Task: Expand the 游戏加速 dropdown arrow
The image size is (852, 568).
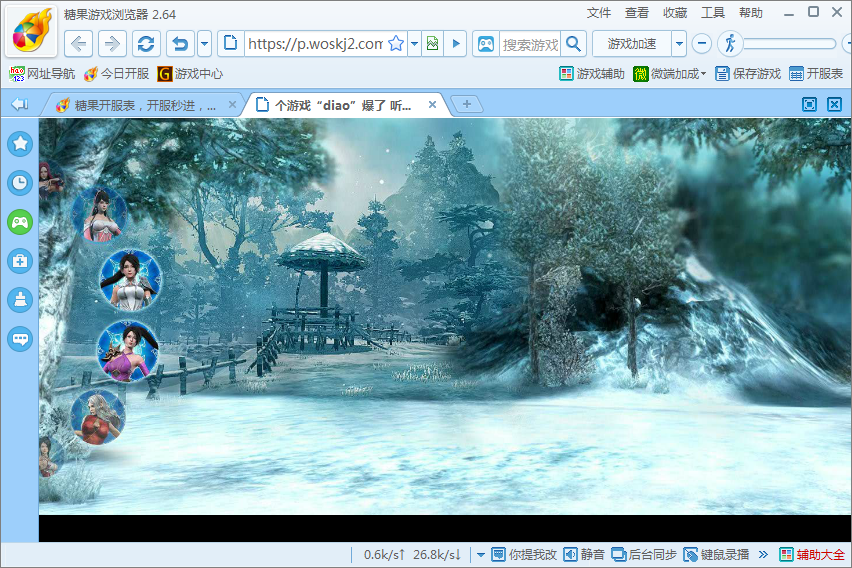Action: 679,44
